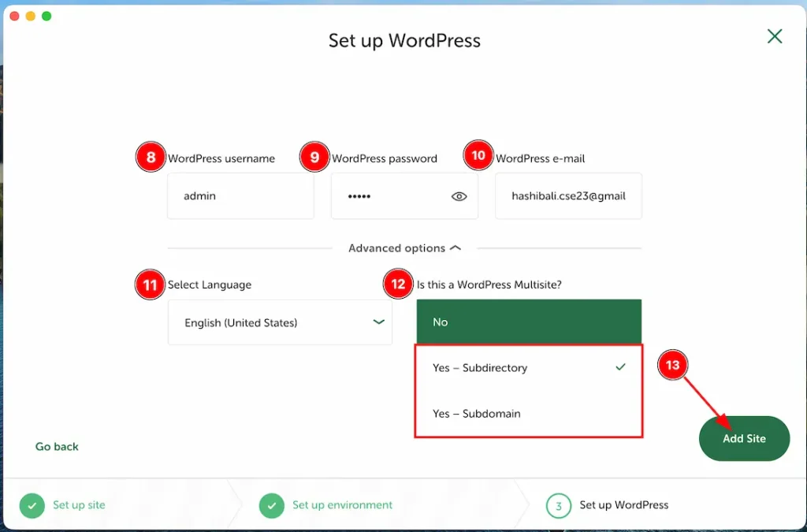807x532 pixels.
Task: Click the WordPress e-mail input field
Action: [568, 196]
